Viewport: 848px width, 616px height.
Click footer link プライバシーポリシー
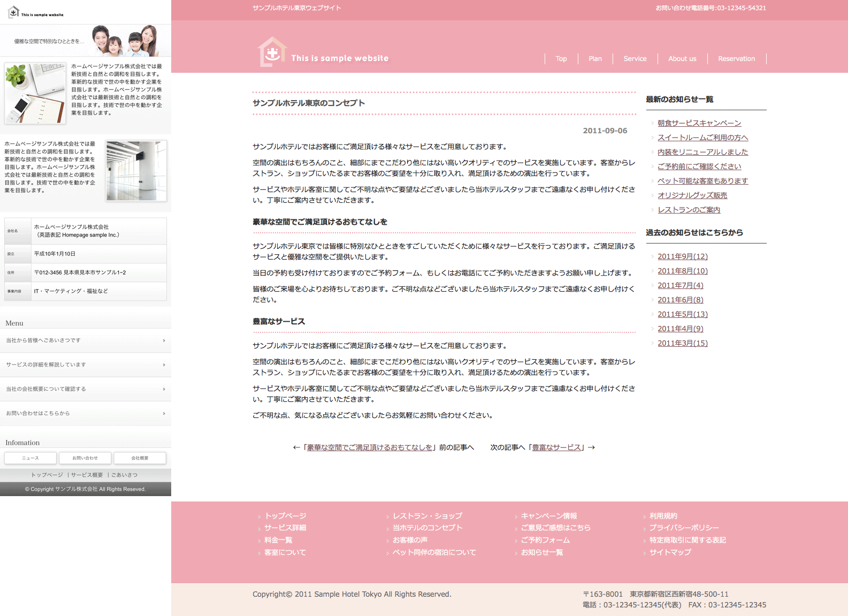[684, 528]
